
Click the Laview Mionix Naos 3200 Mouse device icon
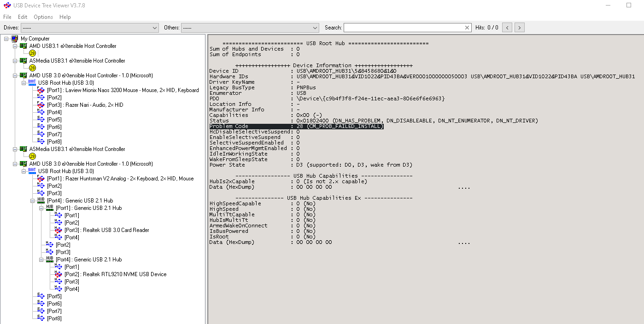(x=41, y=90)
